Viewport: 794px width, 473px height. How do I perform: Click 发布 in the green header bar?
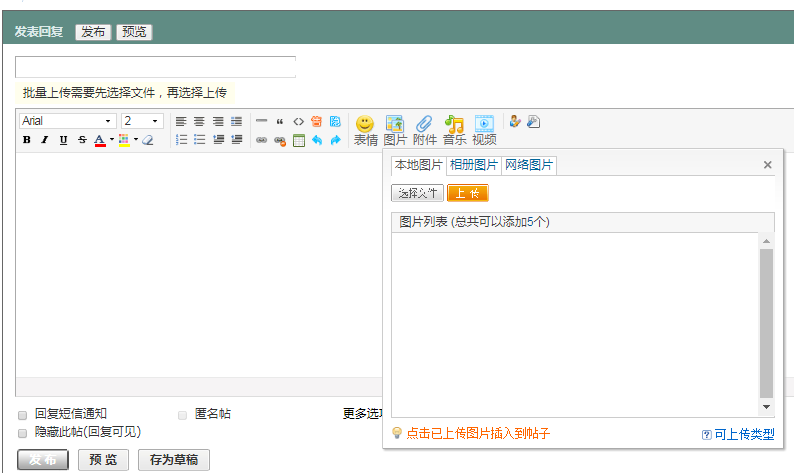[93, 32]
